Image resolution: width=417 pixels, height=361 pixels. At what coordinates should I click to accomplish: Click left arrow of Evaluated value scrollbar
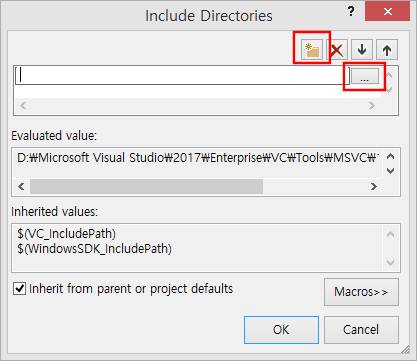pyautogui.click(x=21, y=186)
